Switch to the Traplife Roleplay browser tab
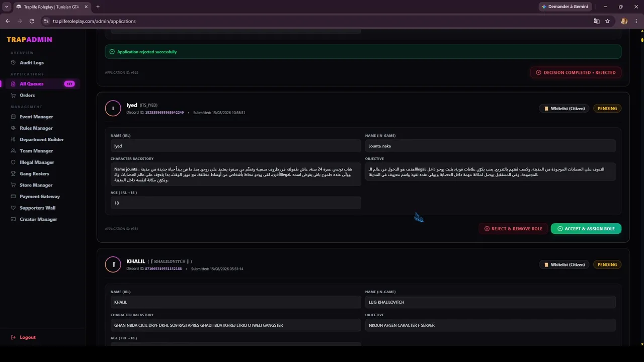Screen dimensions: 644x362 [52, 7]
